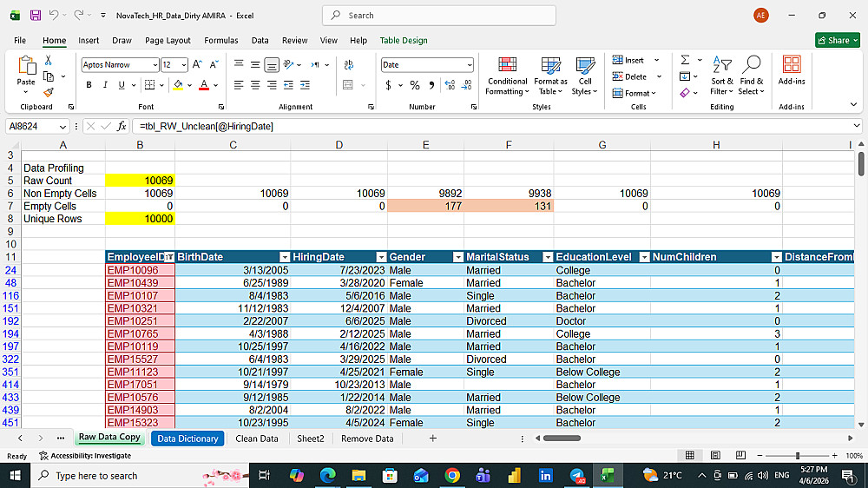
Task: Click the Format as Table icon
Action: 550,76
